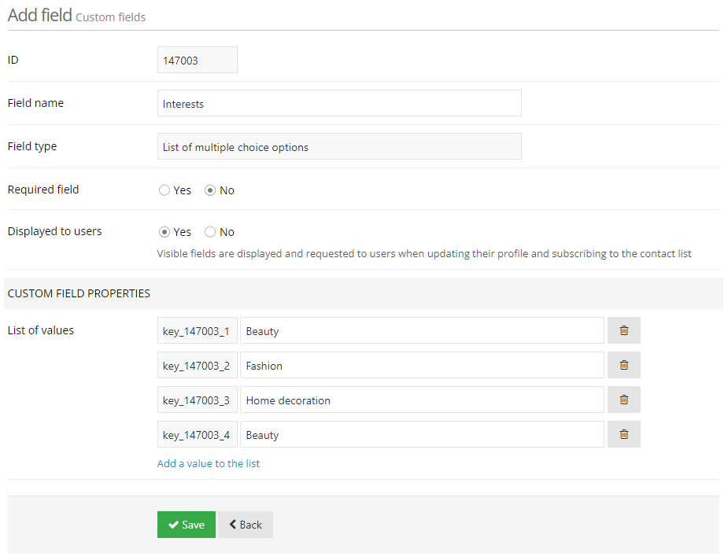
Task: Open the Field type selector
Action: [x=339, y=146]
